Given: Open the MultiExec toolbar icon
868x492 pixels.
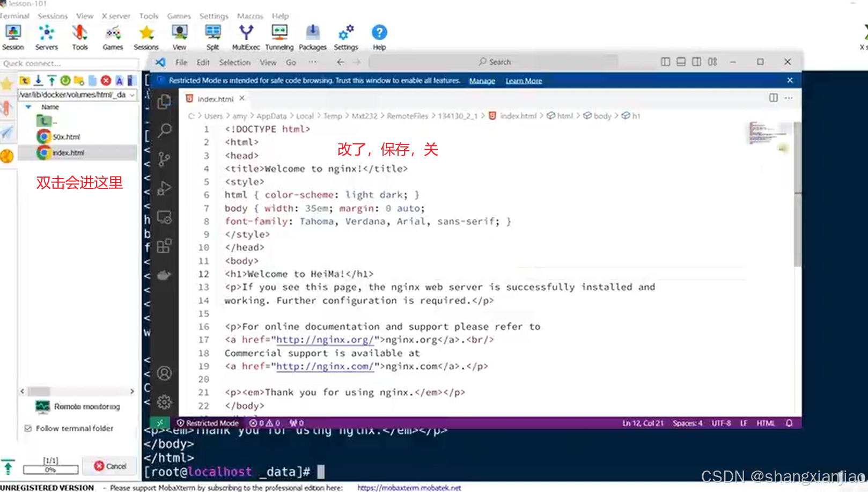Looking at the screenshot, I should tap(246, 38).
